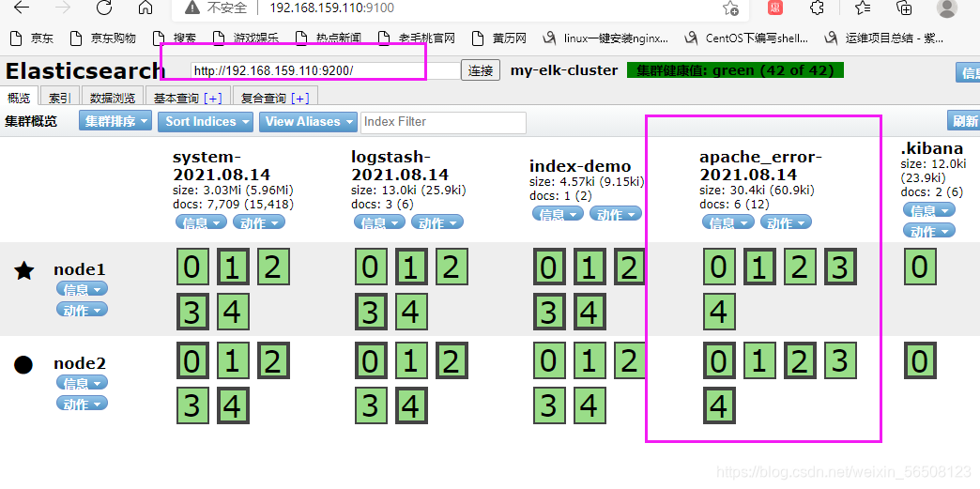Open the browser home page icon
The image size is (980, 489).
pyautogui.click(x=145, y=8)
